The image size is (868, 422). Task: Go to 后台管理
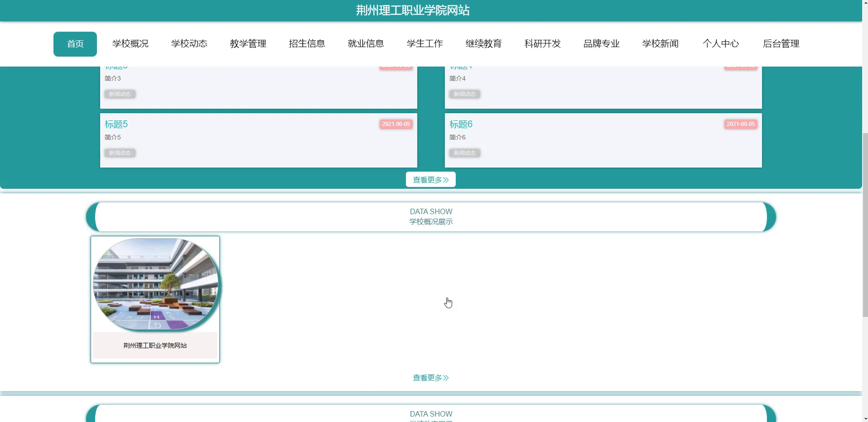[x=781, y=44]
